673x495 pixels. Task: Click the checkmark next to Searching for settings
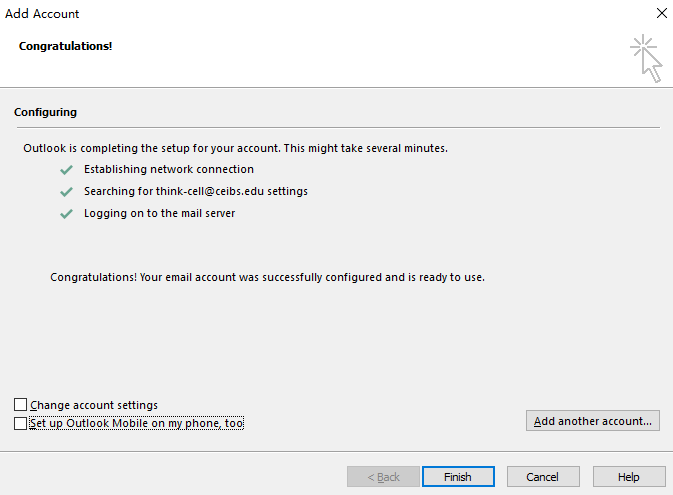(x=67, y=191)
